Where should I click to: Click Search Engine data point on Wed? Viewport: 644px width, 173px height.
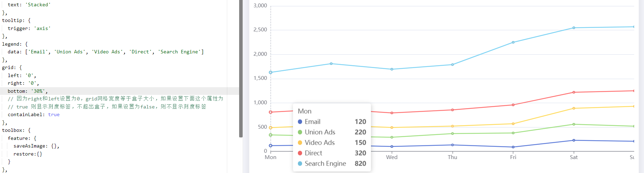pyautogui.click(x=392, y=69)
